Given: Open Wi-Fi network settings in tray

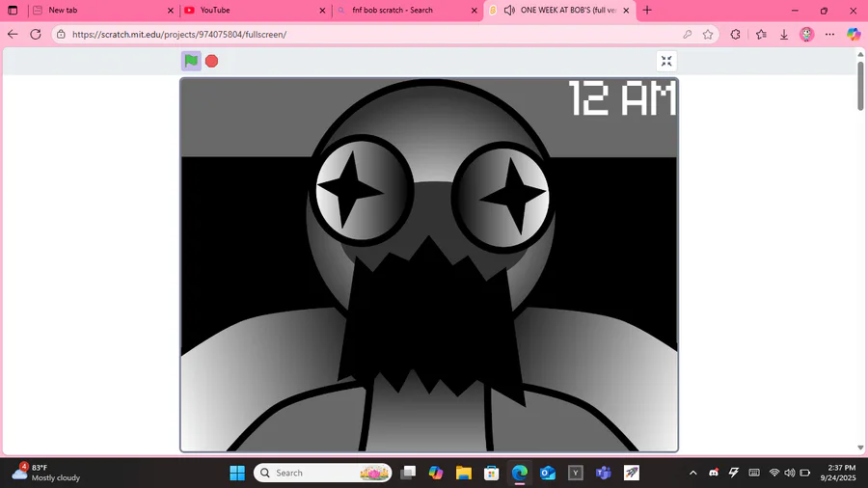Looking at the screenshot, I should coord(774,473).
